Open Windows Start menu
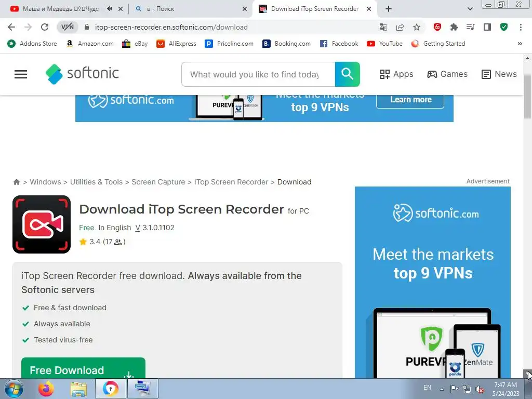Image resolution: width=532 pixels, height=399 pixels. pos(14,389)
